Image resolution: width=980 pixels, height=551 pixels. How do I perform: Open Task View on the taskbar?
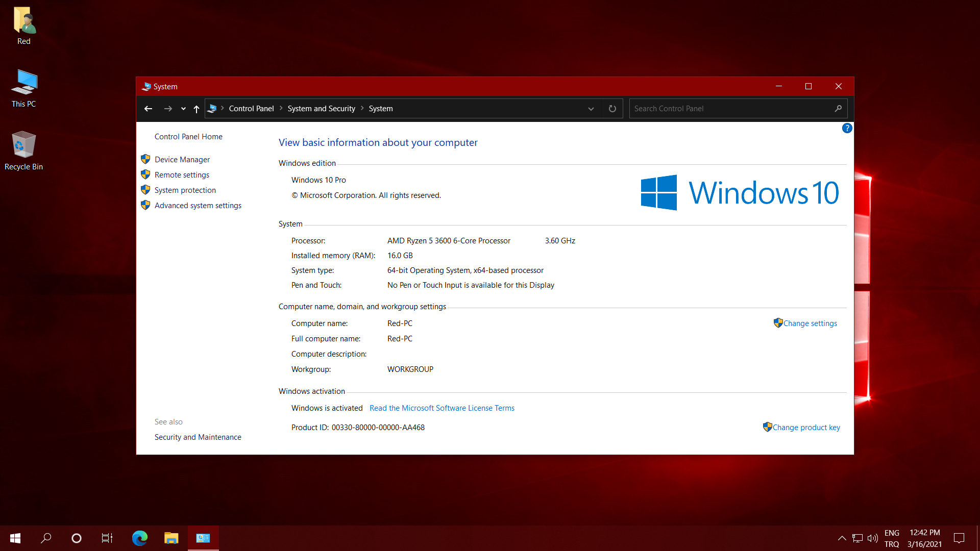click(107, 538)
